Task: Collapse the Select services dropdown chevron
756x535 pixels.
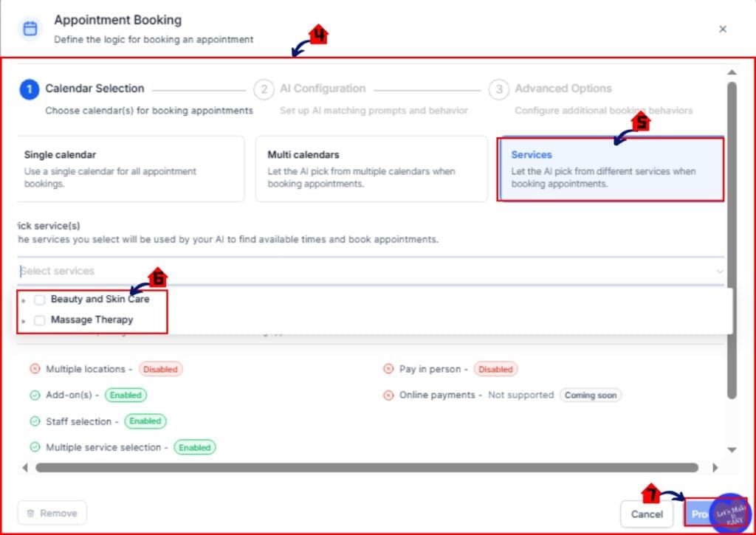Action: 720,272
